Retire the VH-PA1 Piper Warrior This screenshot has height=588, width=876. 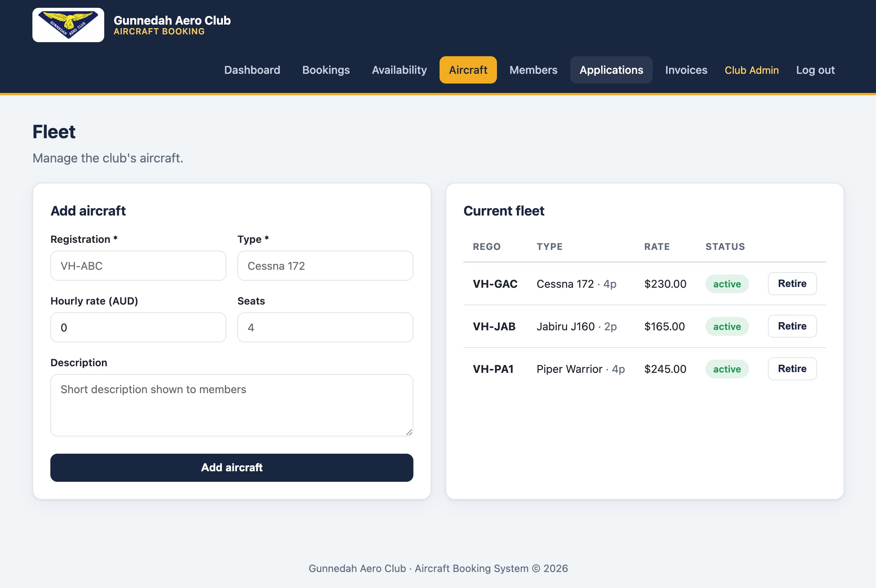[792, 369]
